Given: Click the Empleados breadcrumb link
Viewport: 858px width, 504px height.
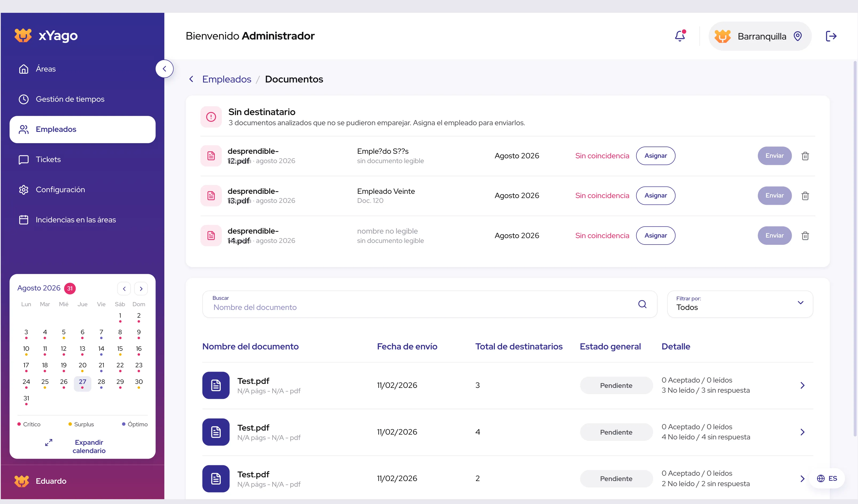Looking at the screenshot, I should tap(227, 79).
